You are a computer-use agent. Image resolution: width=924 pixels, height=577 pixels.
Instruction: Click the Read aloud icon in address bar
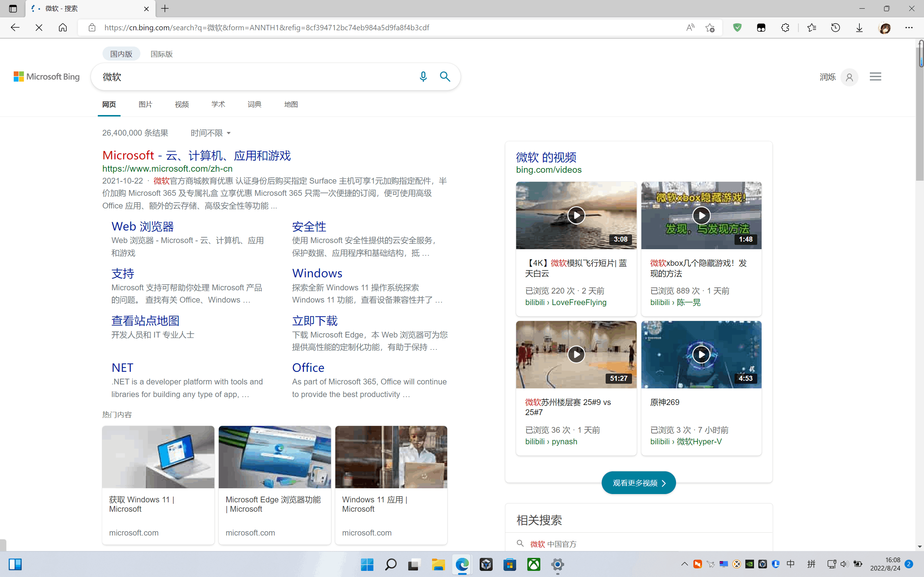coord(690,27)
